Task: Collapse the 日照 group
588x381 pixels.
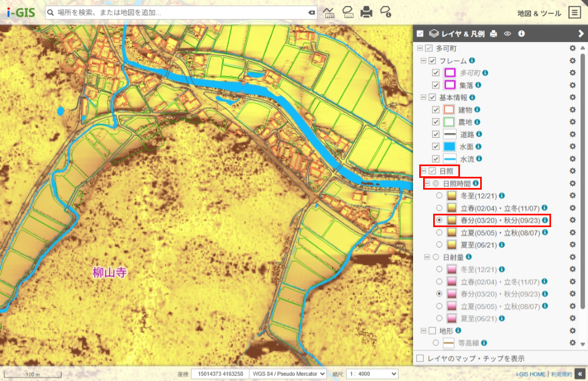Action: 423,171
